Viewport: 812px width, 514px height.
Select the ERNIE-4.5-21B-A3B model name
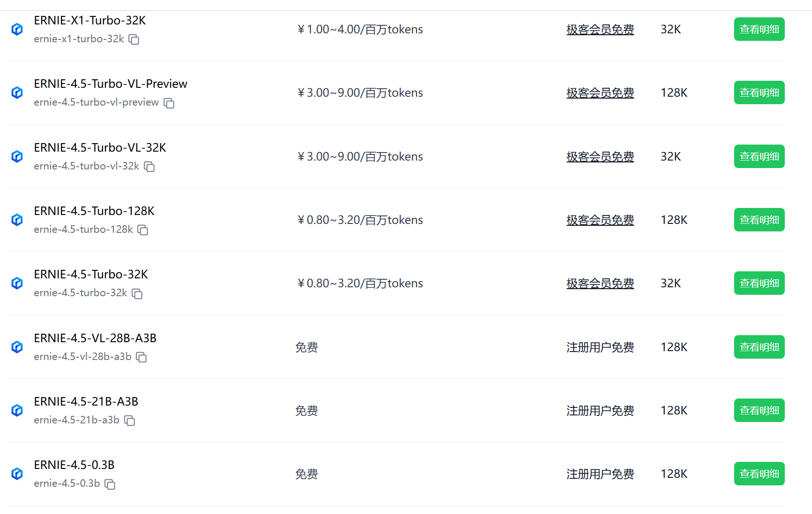coord(86,402)
